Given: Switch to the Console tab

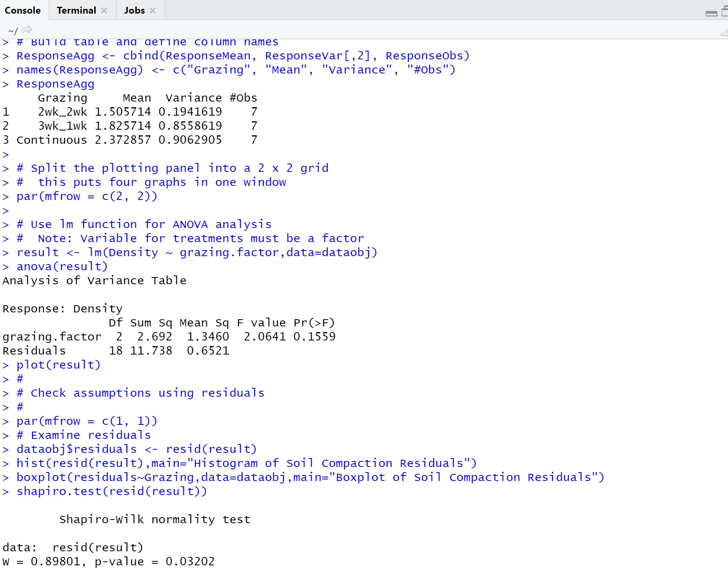Looking at the screenshot, I should (22, 10).
